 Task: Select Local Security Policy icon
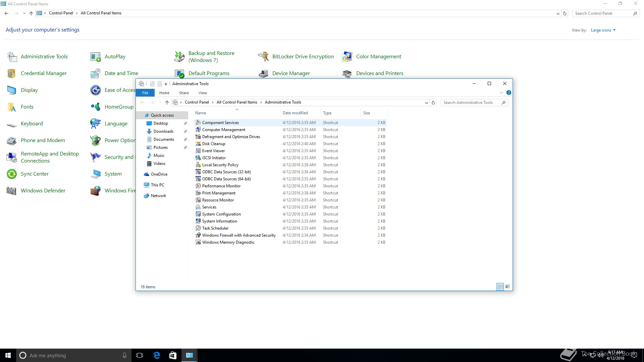[198, 165]
